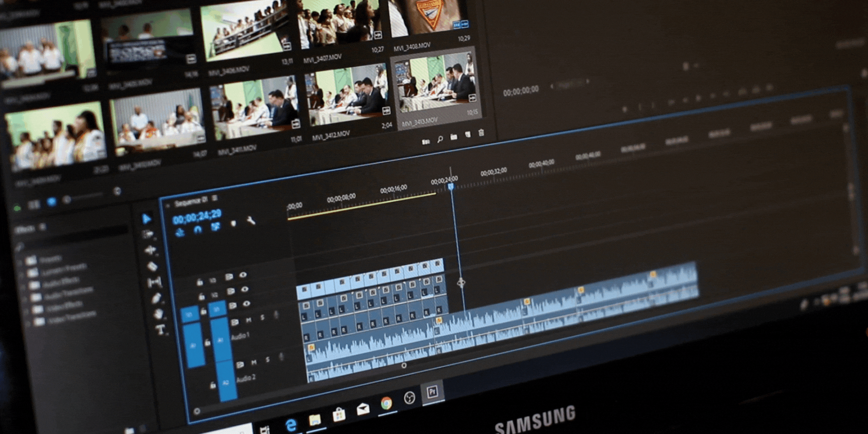Create a New Bin folder icon
The width and height of the screenshot is (868, 434).
pyautogui.click(x=454, y=137)
